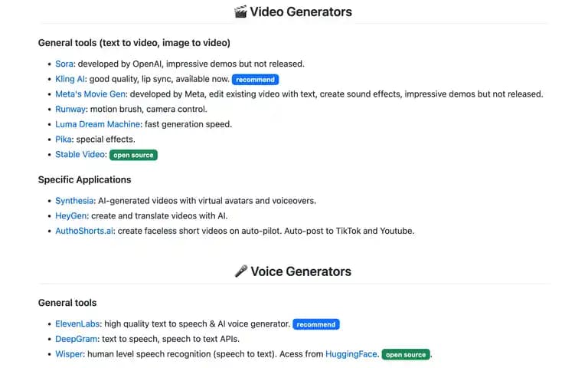
Task: Click the clapperboard icon by Video Generators
Action: click(240, 11)
